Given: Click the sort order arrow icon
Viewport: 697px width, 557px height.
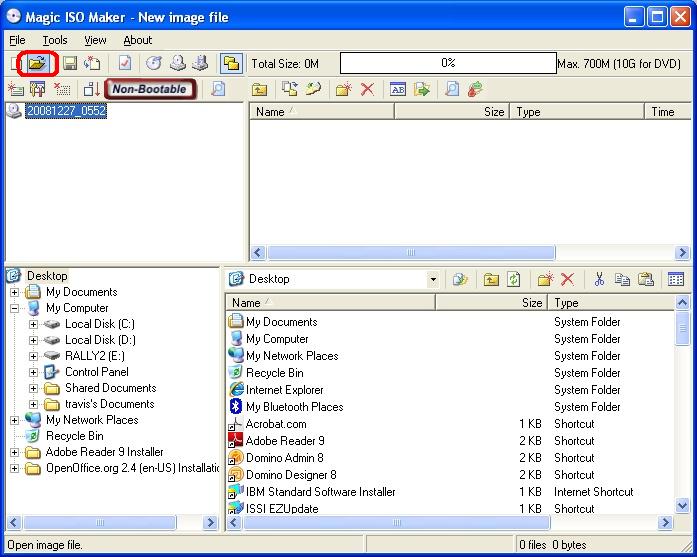Looking at the screenshot, I should [x=92, y=89].
